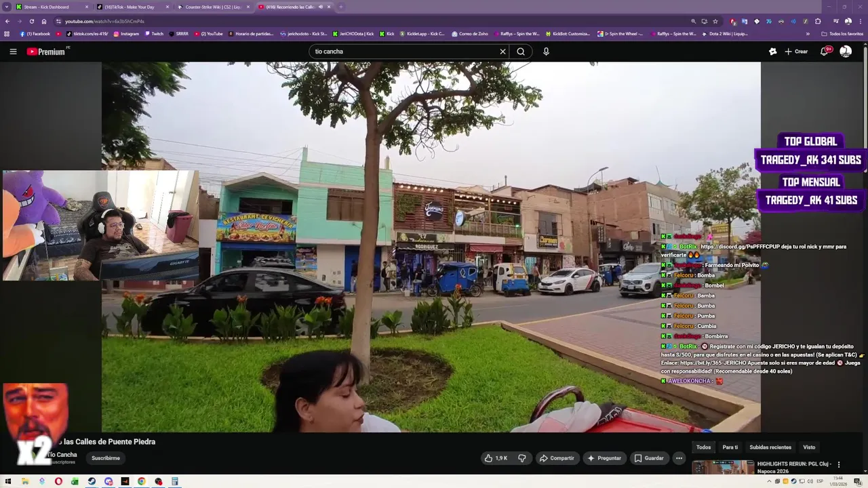
Task: Open the HIGHLIGHTS RERUN: PGL Cluj video title
Action: point(795,468)
